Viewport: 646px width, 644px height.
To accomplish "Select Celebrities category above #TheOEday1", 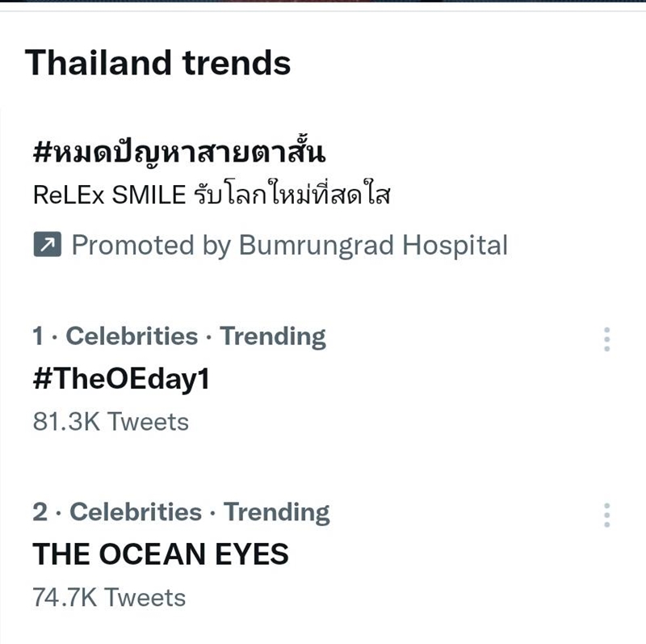I will coord(132,336).
